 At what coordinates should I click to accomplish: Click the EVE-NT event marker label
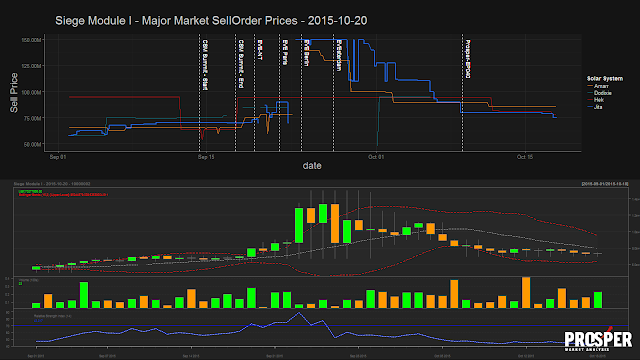tap(260, 50)
